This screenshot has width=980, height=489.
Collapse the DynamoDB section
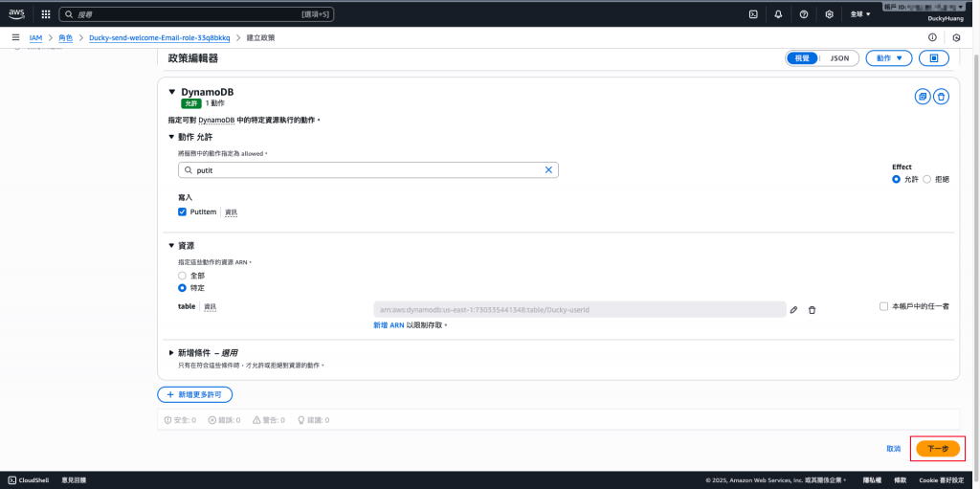coord(172,92)
